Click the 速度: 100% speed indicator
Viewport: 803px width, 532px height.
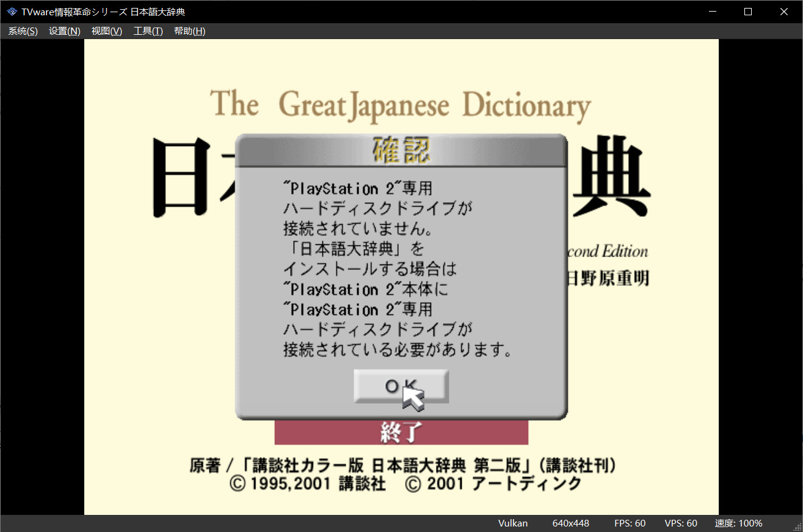click(738, 523)
